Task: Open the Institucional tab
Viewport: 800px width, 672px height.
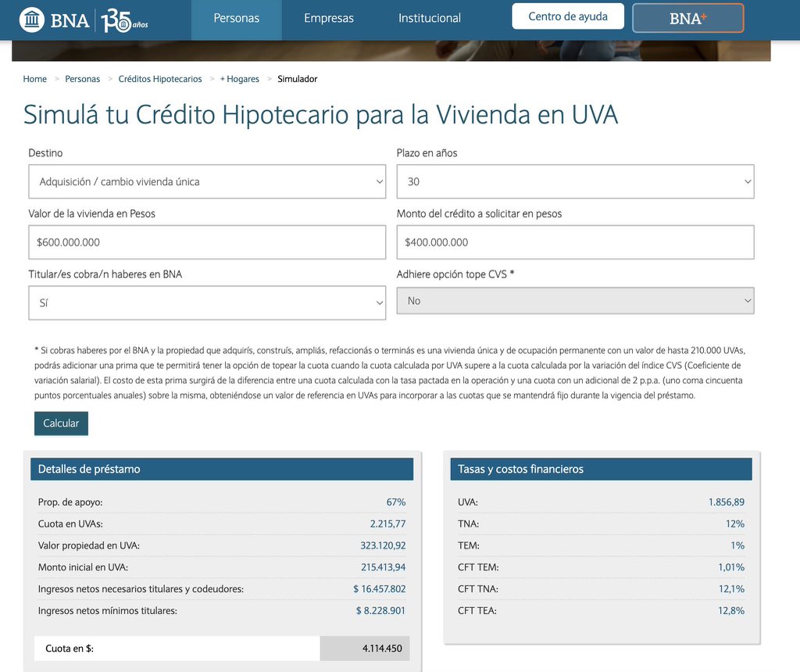Action: [430, 19]
